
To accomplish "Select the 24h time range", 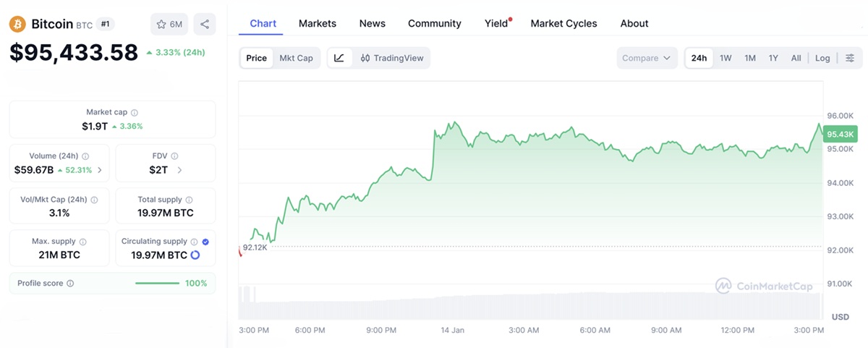I will [x=699, y=58].
